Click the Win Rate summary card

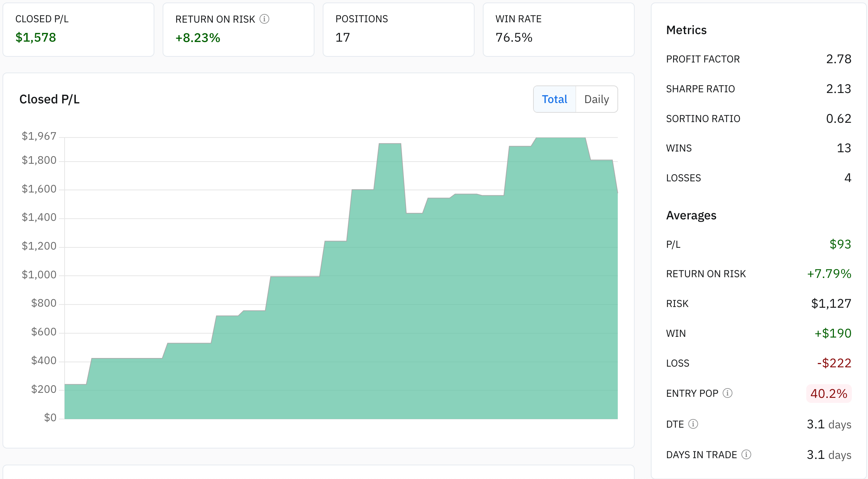pos(558,29)
